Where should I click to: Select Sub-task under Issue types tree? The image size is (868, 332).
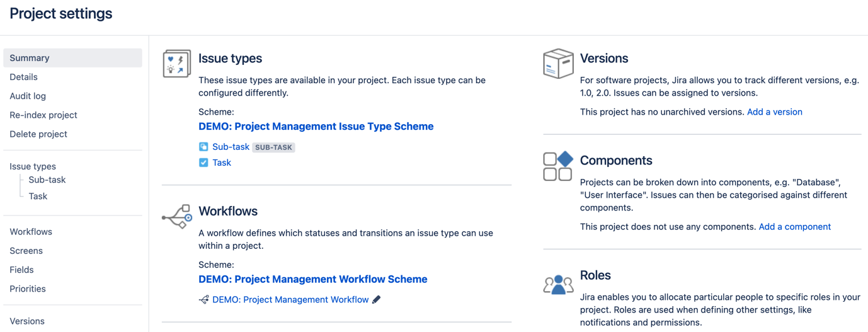(x=47, y=180)
